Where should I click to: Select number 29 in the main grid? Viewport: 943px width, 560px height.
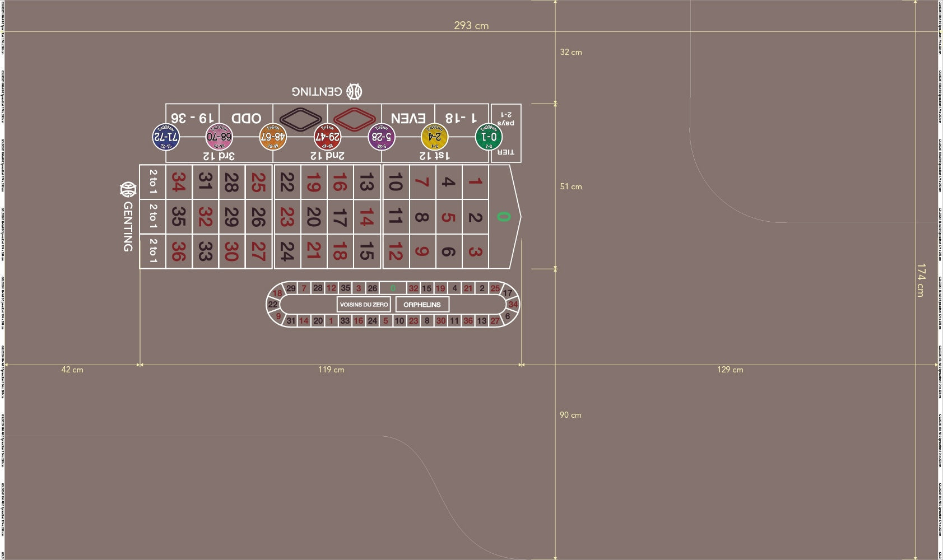[231, 217]
